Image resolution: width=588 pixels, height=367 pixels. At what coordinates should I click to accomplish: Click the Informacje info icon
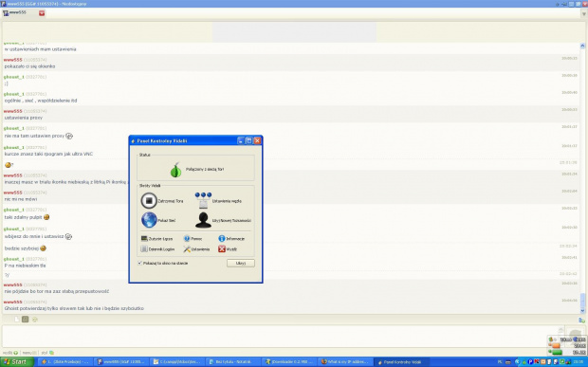pos(222,238)
